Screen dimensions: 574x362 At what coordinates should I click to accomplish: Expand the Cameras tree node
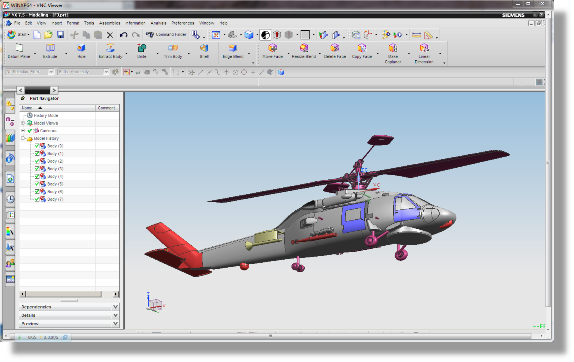tap(23, 131)
